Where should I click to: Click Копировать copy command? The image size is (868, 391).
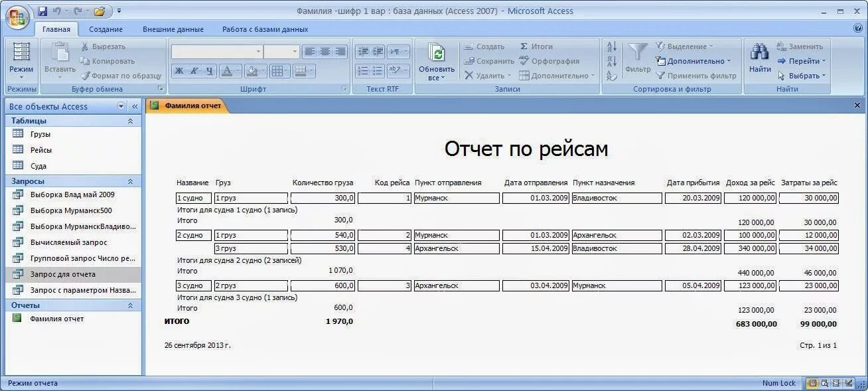click(108, 61)
